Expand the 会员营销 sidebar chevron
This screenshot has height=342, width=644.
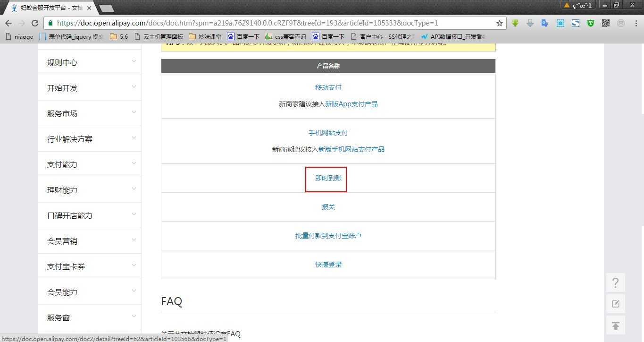pyautogui.click(x=134, y=239)
